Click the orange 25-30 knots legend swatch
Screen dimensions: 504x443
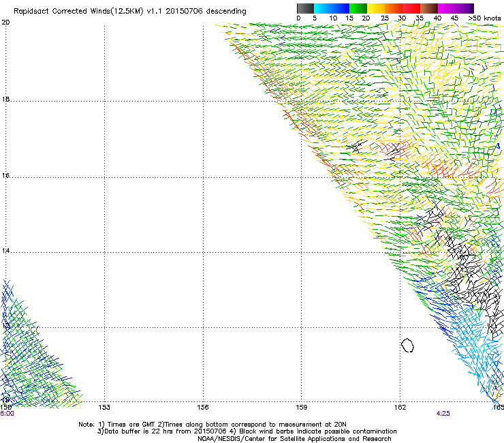394,8
